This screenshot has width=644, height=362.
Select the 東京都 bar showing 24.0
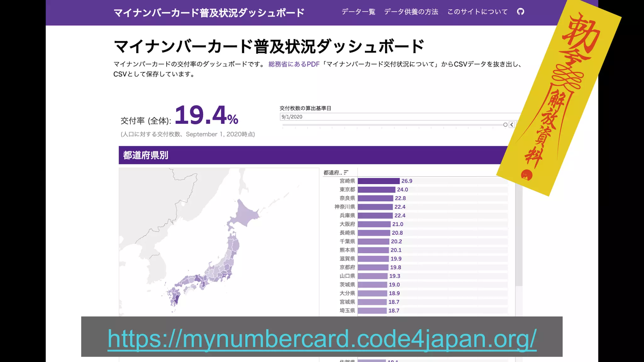point(376,189)
